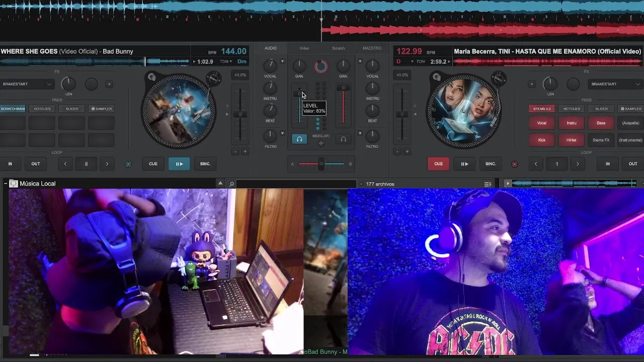Click the right deck tonearm head
This screenshot has width=644, height=362.
pyautogui.click(x=499, y=78)
